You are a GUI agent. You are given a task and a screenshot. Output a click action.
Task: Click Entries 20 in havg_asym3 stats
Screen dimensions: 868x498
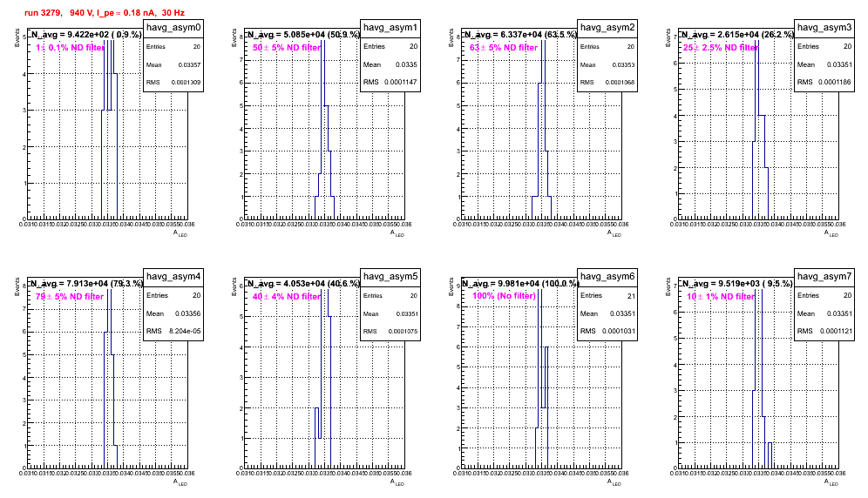[x=824, y=47]
